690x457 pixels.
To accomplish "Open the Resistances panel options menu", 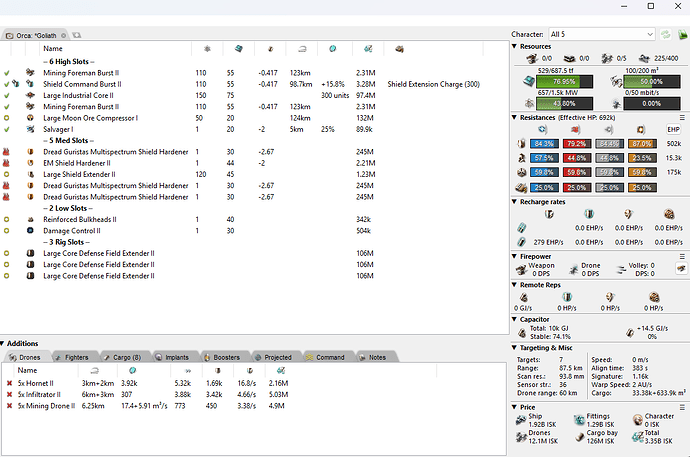I will pyautogui.click(x=682, y=117).
